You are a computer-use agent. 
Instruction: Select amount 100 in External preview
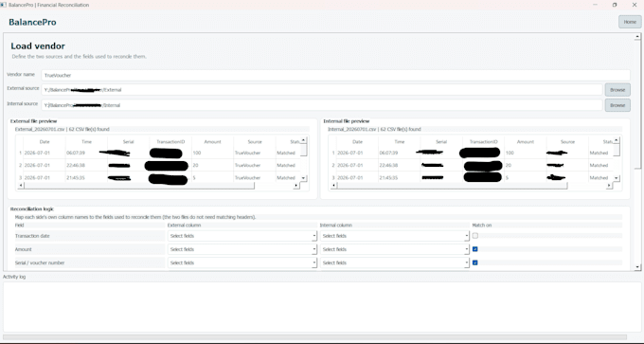coord(198,153)
